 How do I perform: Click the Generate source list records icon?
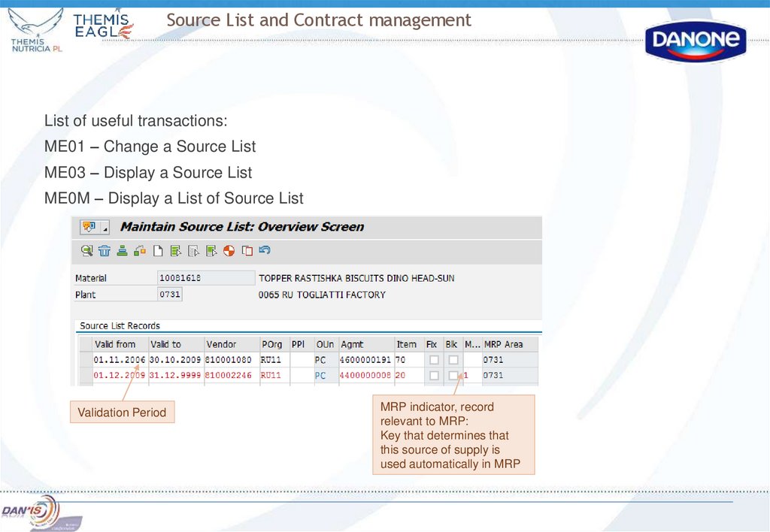tap(139, 250)
